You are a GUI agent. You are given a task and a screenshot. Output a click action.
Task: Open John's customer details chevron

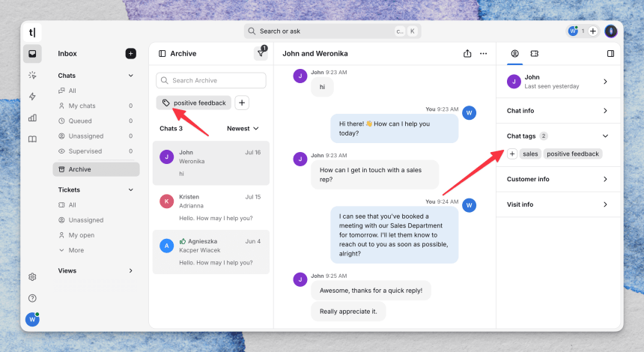tap(605, 82)
